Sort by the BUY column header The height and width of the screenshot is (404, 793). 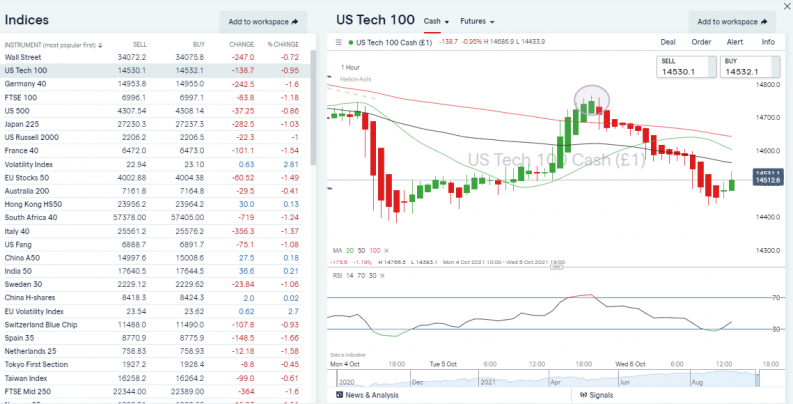tap(199, 44)
